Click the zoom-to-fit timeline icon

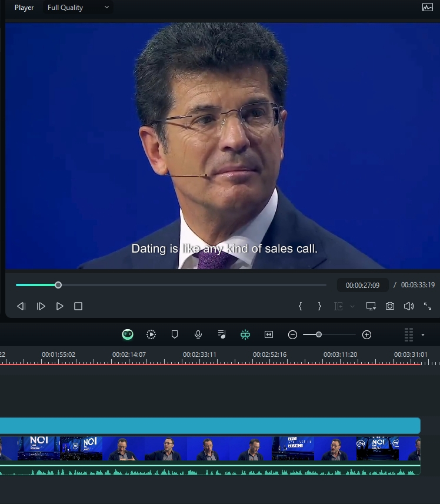point(269,334)
